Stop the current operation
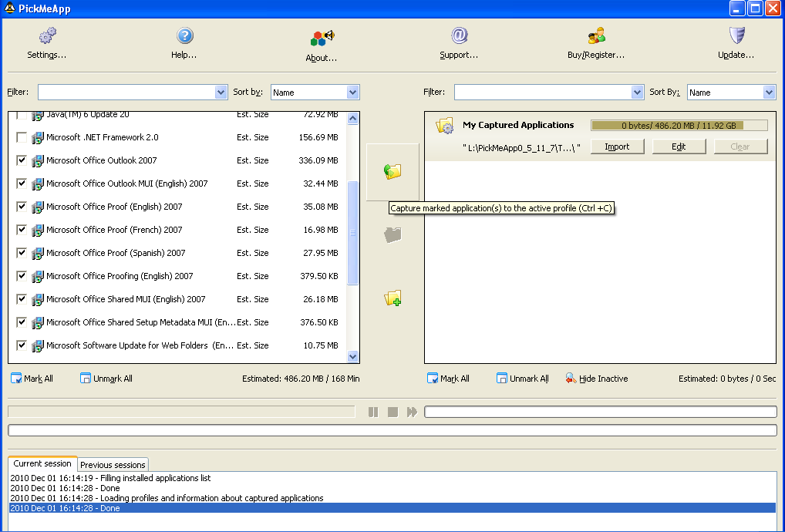This screenshot has height=532, width=785. [392, 412]
